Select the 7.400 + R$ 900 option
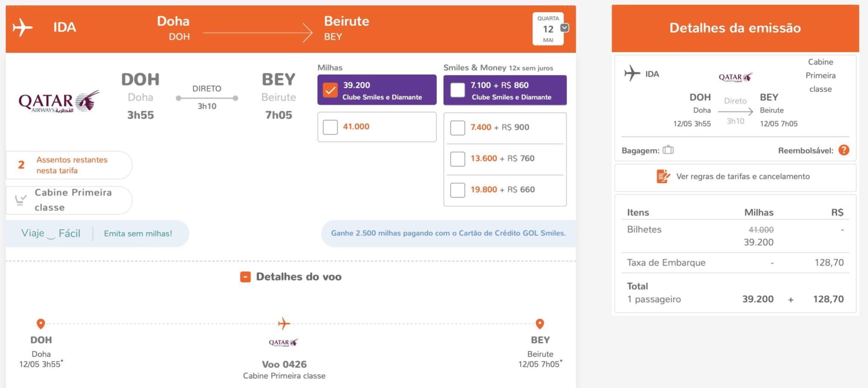 click(x=458, y=128)
